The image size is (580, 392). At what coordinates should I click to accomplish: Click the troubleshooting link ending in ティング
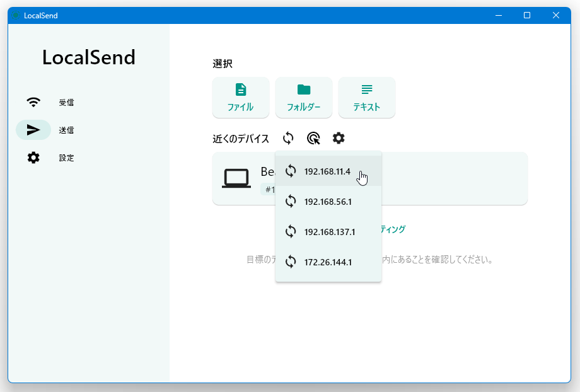393,229
